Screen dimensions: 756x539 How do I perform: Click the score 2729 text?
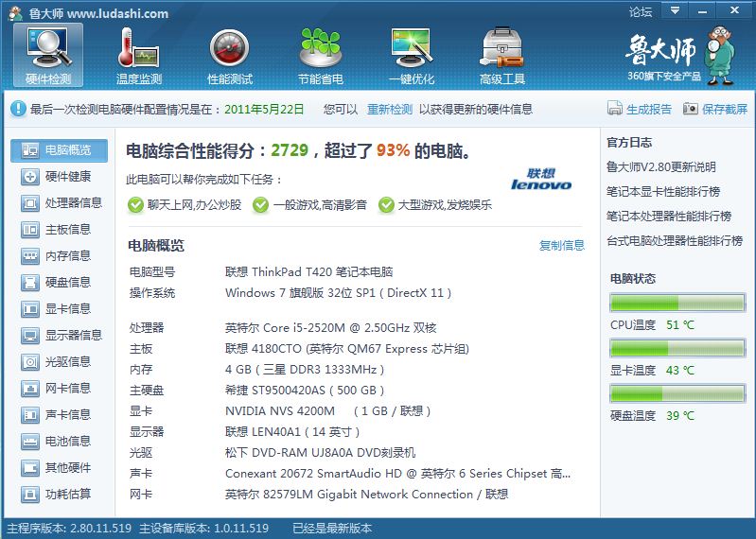point(290,150)
